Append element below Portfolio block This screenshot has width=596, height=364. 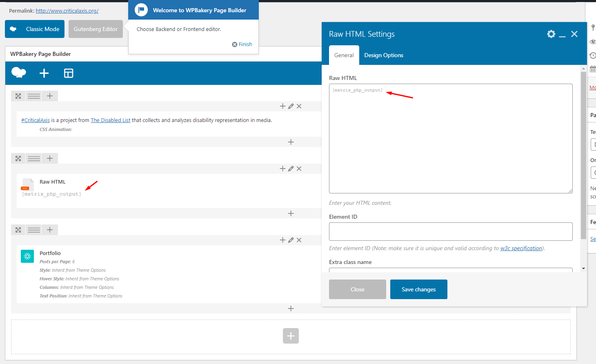(291, 309)
